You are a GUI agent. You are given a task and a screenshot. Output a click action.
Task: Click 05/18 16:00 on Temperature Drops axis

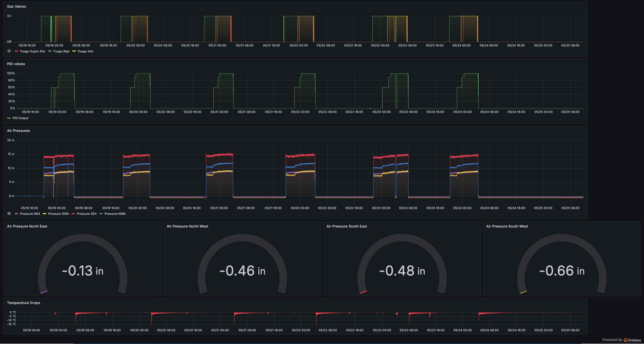click(32, 330)
